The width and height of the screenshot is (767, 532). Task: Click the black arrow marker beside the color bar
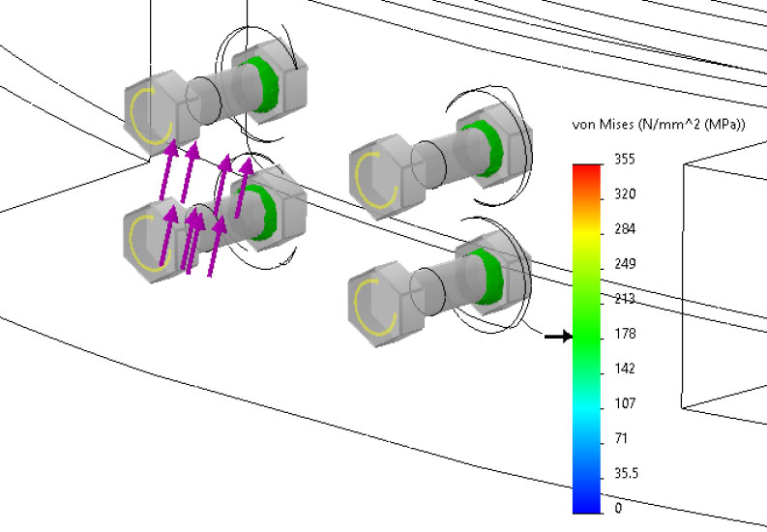[x=558, y=336]
